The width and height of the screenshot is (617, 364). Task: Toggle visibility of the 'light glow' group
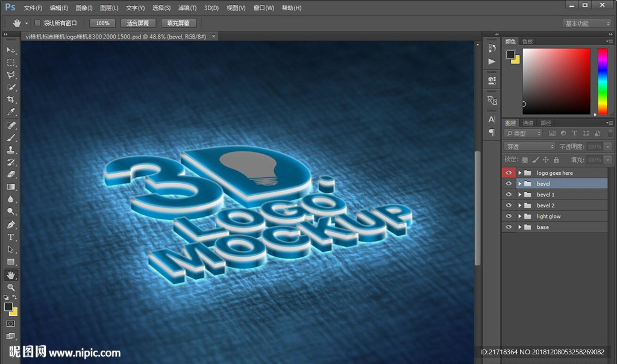click(509, 216)
